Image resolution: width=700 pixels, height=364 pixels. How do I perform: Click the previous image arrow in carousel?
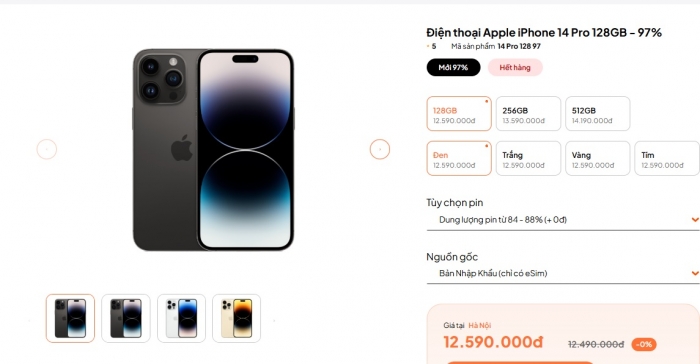(47, 149)
